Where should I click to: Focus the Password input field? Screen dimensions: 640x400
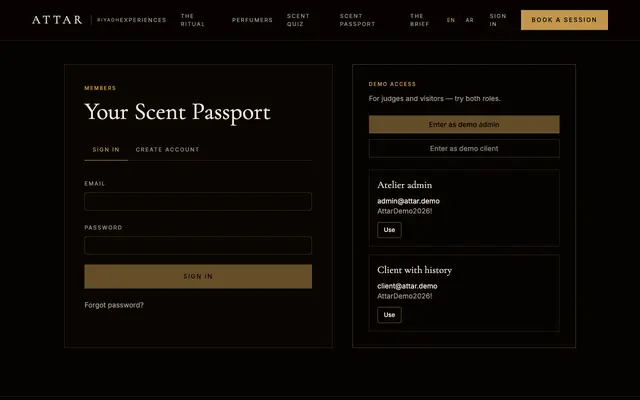pyautogui.click(x=198, y=245)
